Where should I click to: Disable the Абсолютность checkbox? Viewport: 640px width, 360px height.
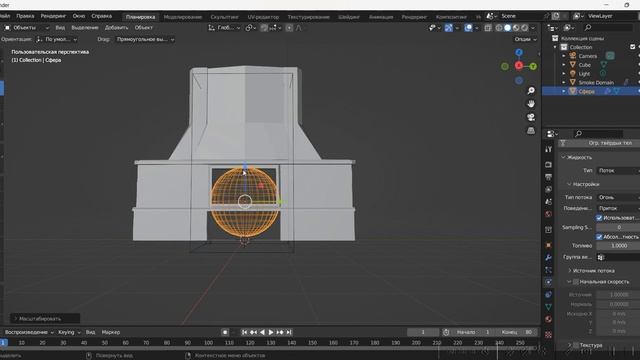click(x=599, y=237)
